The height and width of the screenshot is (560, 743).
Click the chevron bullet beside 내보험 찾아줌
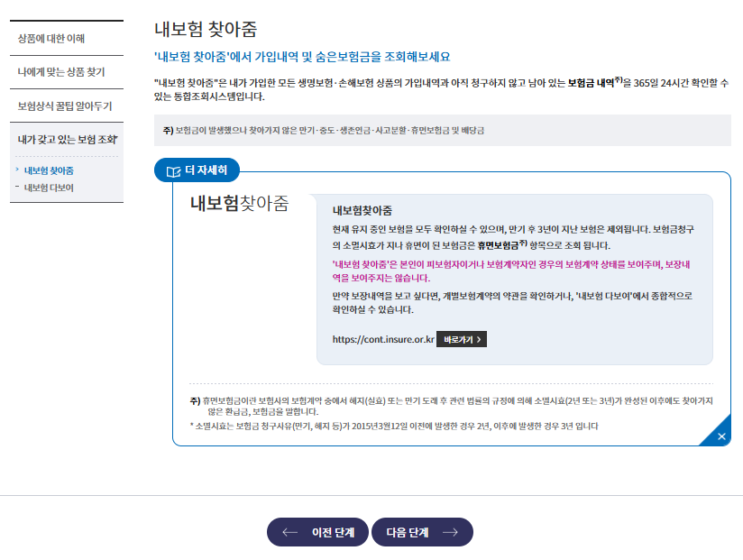point(17,170)
